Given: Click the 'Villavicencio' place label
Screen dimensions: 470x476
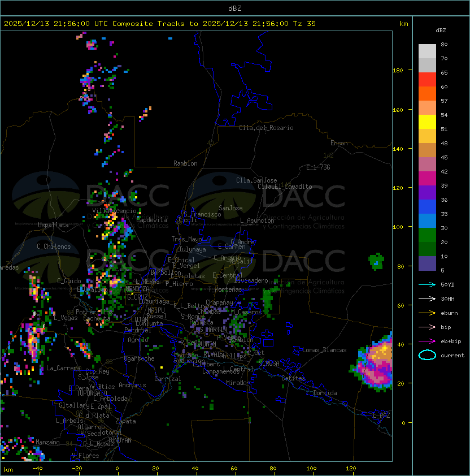Looking at the screenshot, I should (x=114, y=211).
